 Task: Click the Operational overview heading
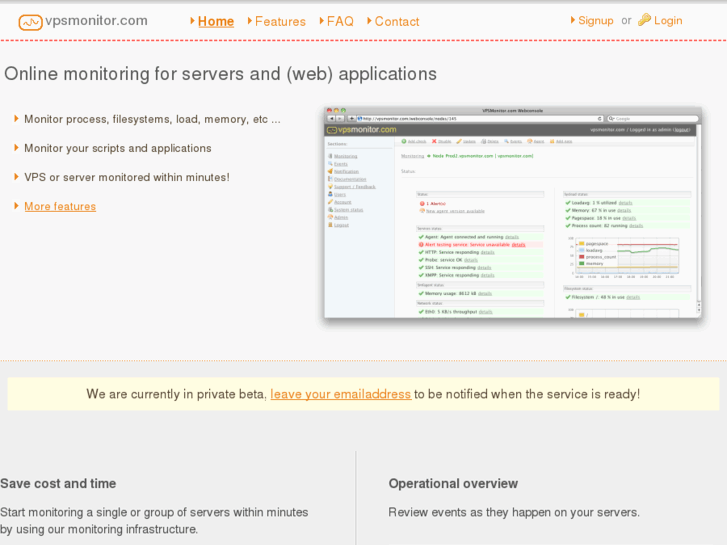coord(453,483)
